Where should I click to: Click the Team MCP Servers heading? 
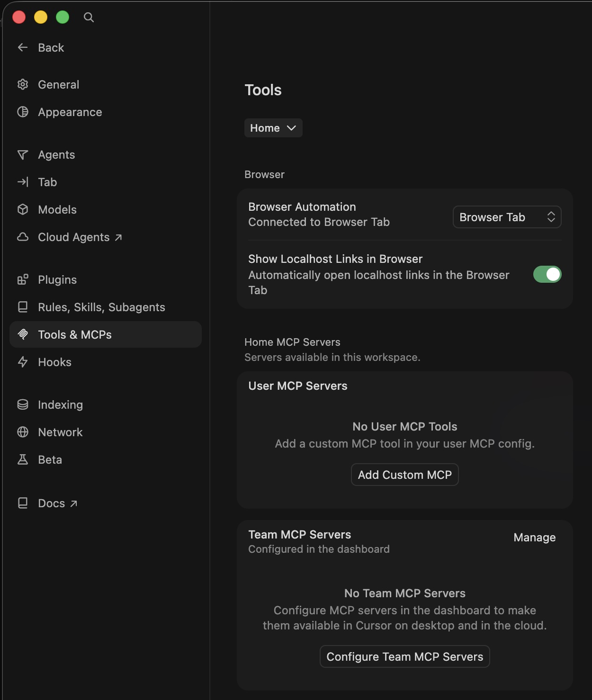tap(300, 535)
